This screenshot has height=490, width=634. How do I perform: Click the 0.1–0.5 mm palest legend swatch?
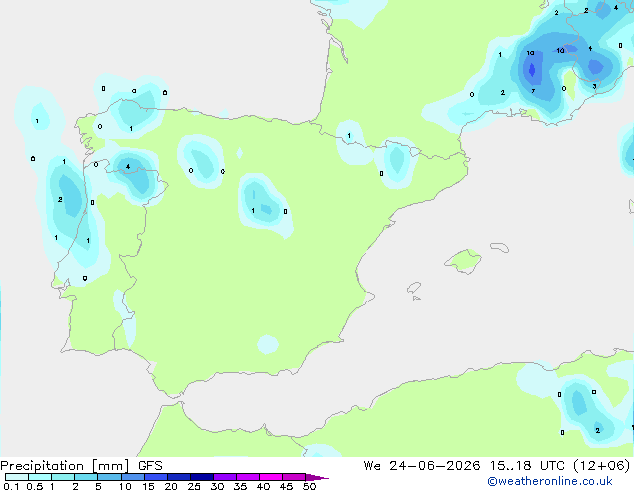tap(17, 477)
